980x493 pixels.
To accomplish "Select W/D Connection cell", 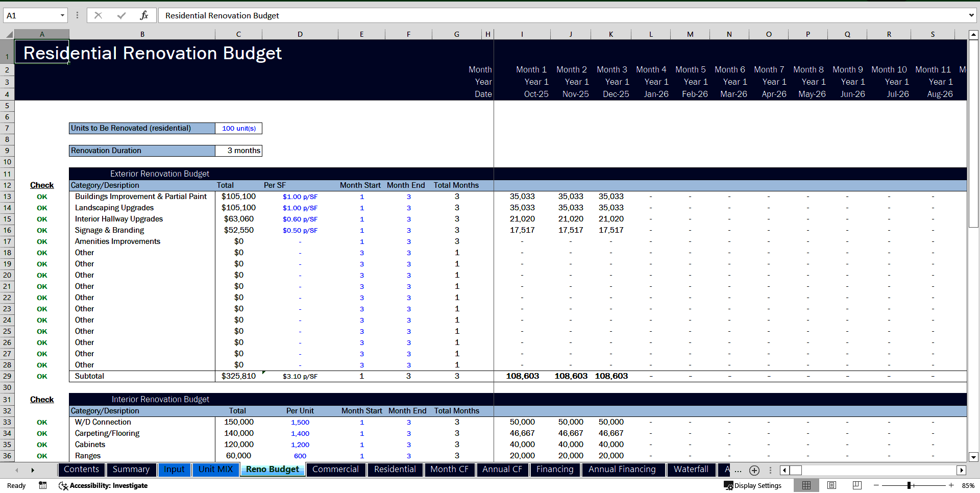I will pos(142,422).
